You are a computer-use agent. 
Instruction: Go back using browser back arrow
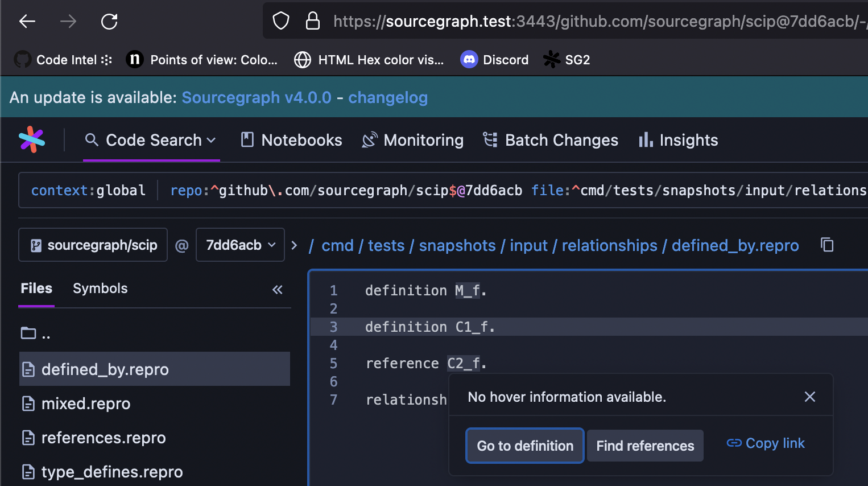(27, 22)
